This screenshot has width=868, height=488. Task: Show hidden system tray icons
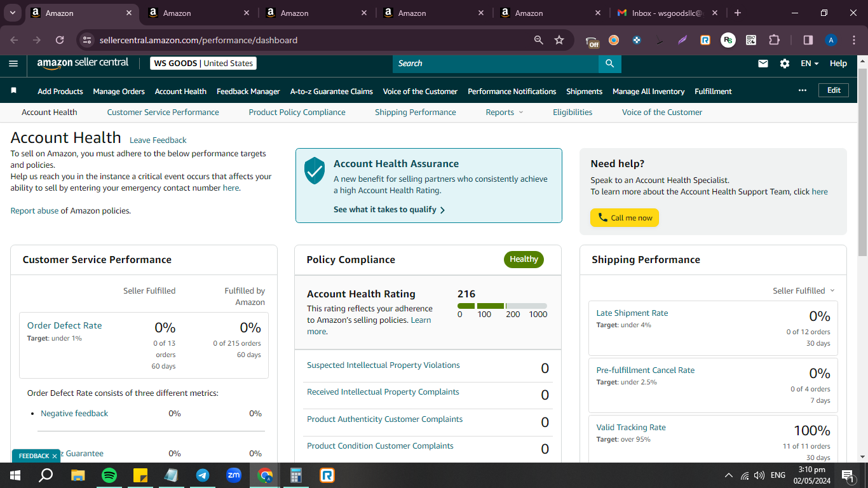pos(728,475)
